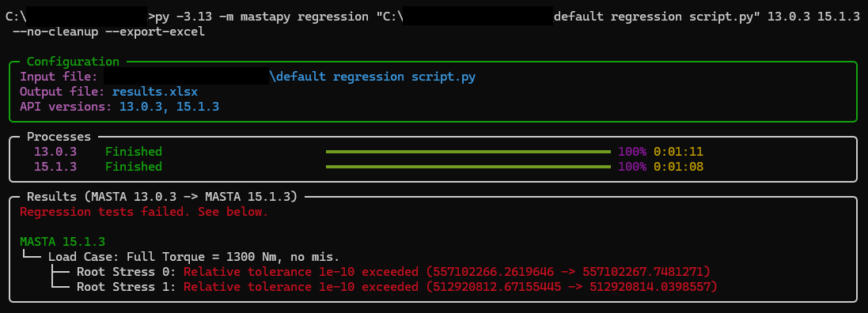Screen dimensions: 868x313
Task: Click the Root Stress 0 tolerance exceeded error text
Action: 447,272
